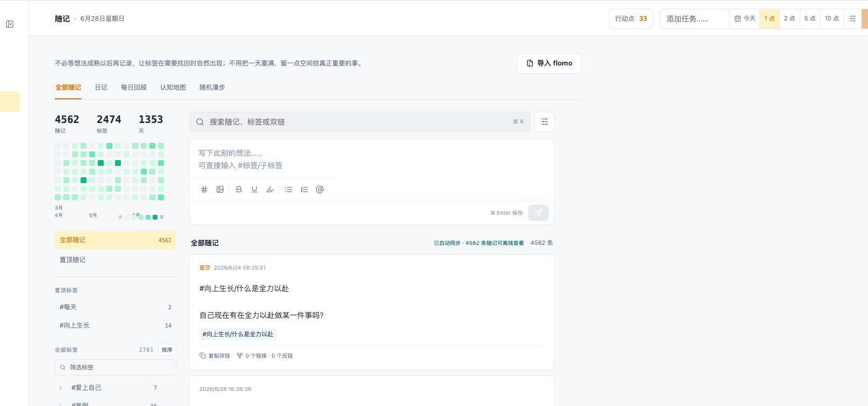868x406 pixels.
Task: Click the copy double-link icon
Action: click(x=203, y=356)
